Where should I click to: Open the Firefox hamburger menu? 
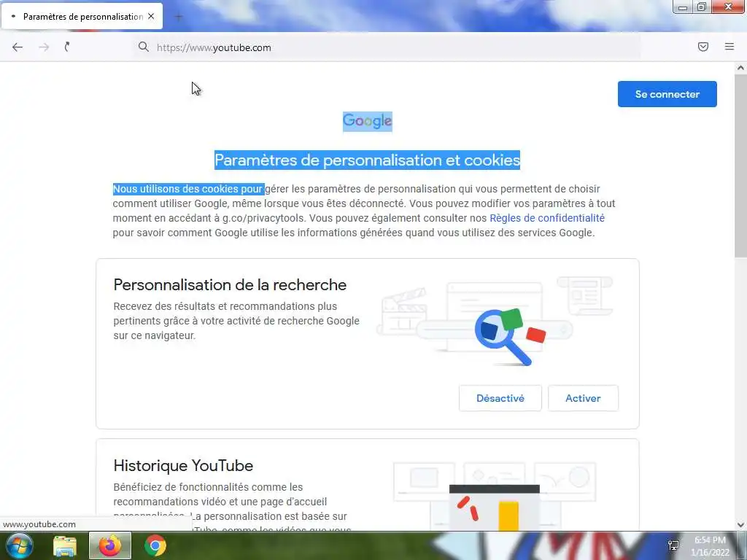click(729, 47)
